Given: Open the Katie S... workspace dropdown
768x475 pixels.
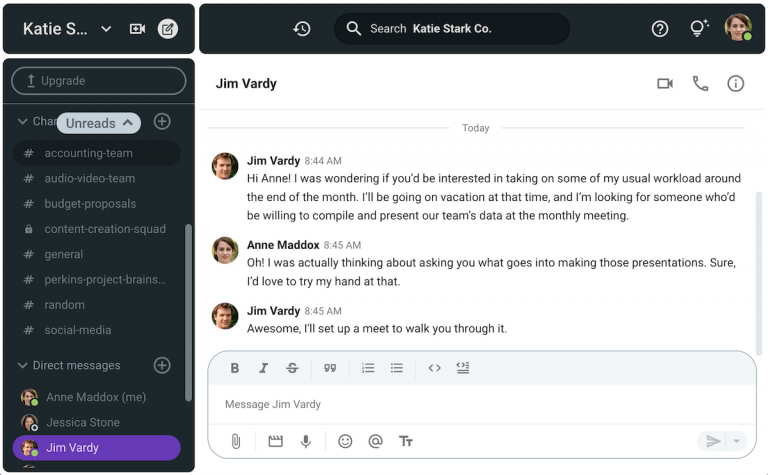Looking at the screenshot, I should (106, 29).
